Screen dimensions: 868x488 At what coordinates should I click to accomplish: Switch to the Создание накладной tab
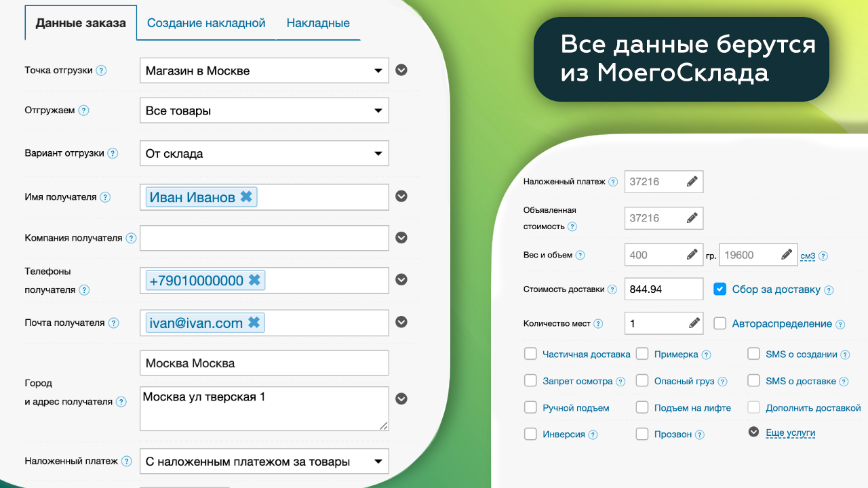[206, 23]
